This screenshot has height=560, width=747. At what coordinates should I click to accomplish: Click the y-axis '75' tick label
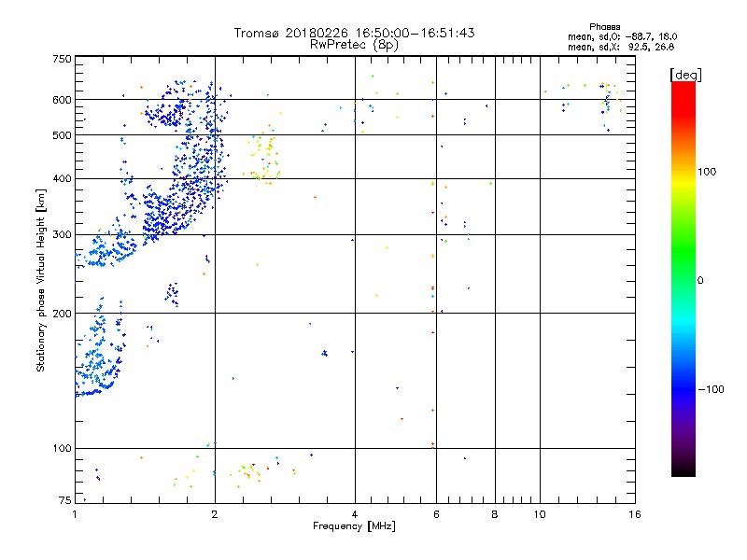point(65,500)
